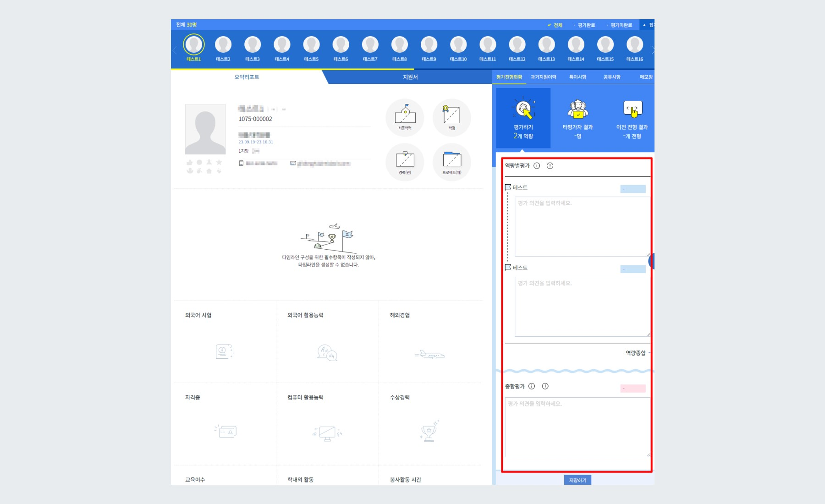Screen dimensions: 825x504
Task: Click exclamation icon next to 역량별평가
Action: tap(550, 166)
